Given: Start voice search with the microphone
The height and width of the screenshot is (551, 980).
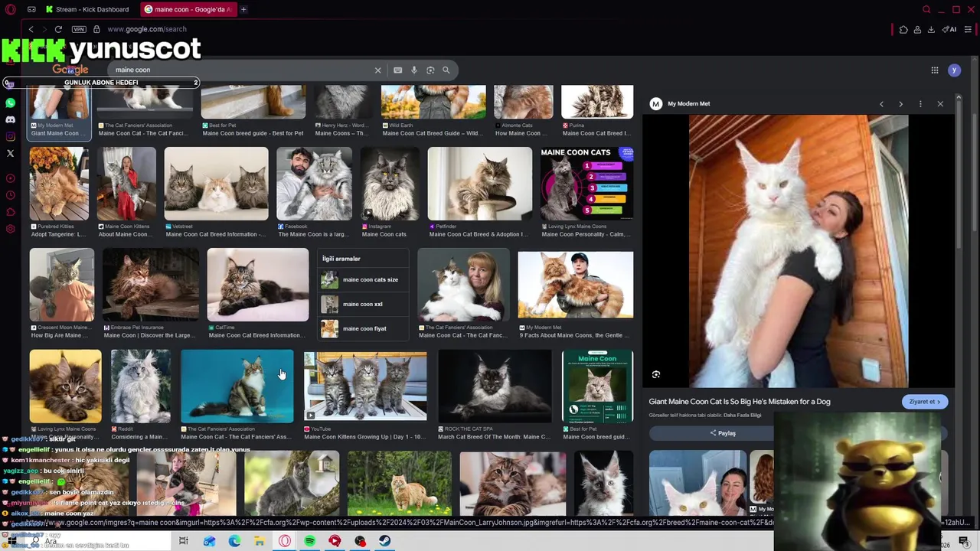Looking at the screenshot, I should click(414, 70).
